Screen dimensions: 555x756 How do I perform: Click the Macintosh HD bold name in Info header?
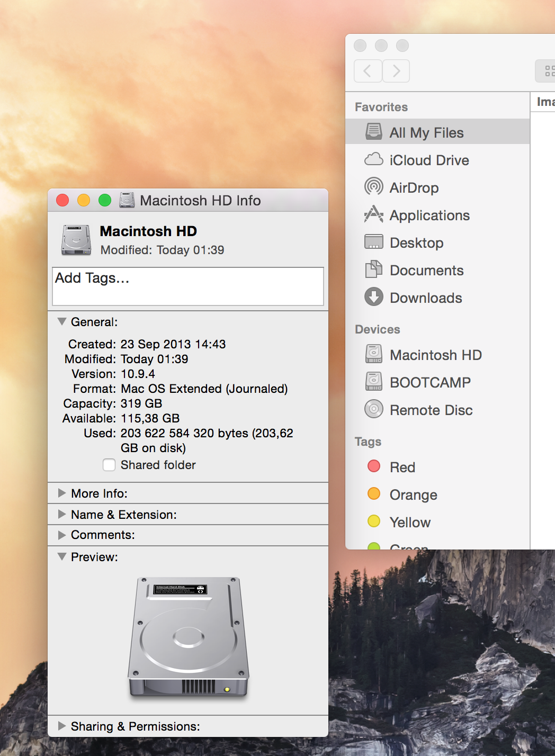(x=148, y=231)
